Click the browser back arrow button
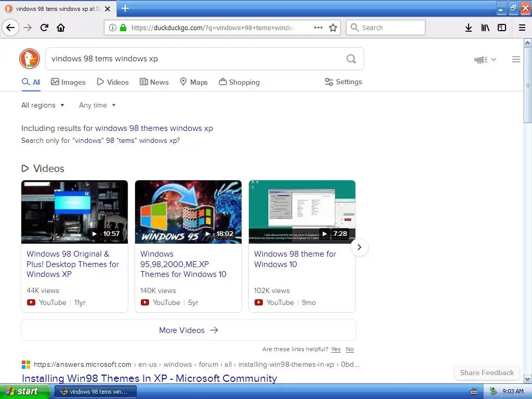 10,28
